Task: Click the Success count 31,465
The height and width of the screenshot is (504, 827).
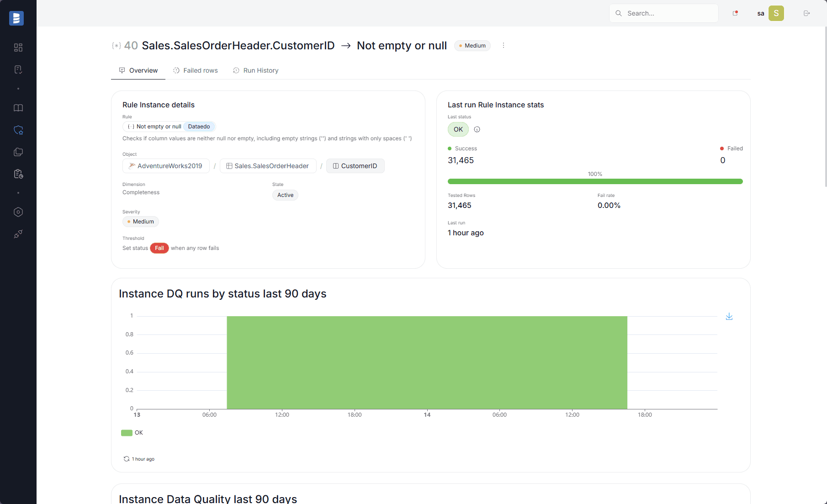Action: click(x=461, y=160)
